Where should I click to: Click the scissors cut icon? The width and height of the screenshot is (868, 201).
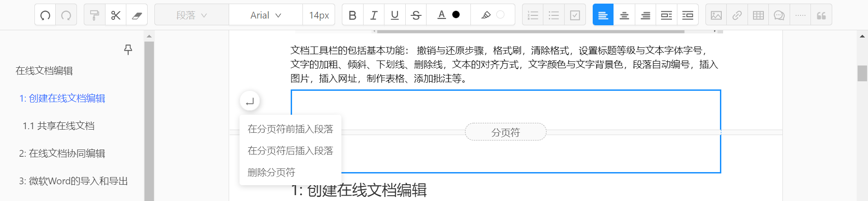coord(115,15)
